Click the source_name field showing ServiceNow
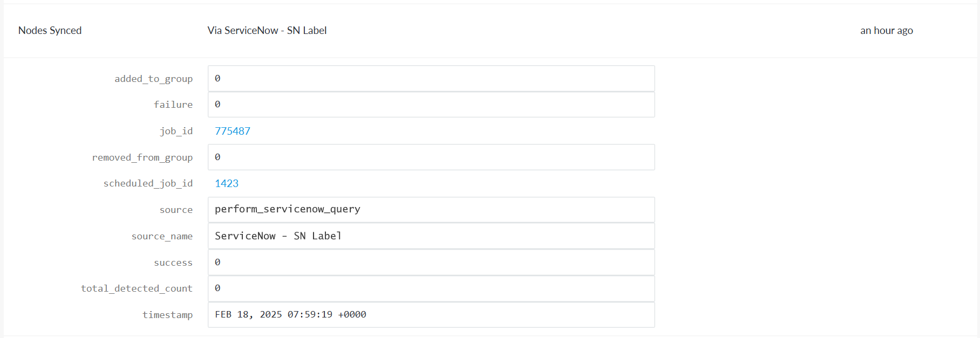980x338 pixels. pos(431,236)
